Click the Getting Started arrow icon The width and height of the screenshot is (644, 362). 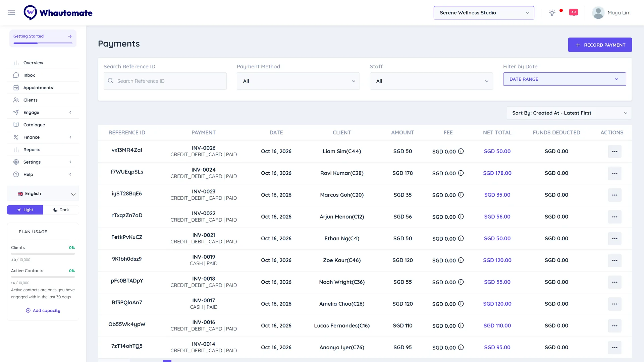pyautogui.click(x=70, y=36)
